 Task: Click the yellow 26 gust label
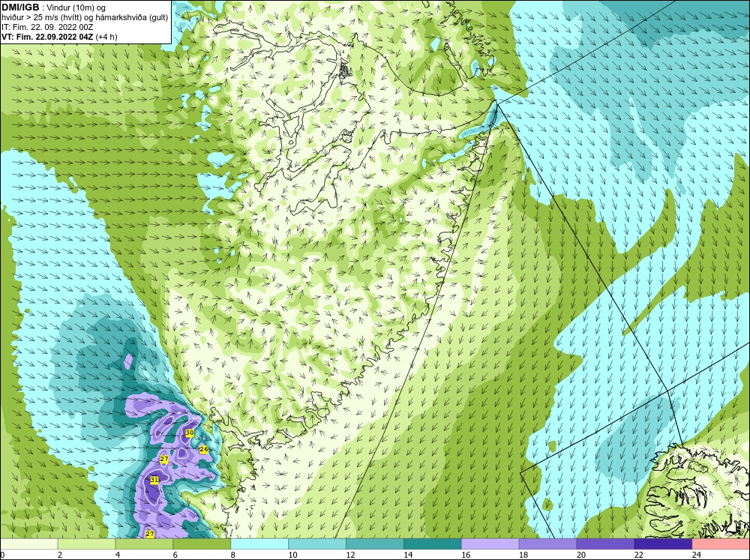tap(204, 450)
